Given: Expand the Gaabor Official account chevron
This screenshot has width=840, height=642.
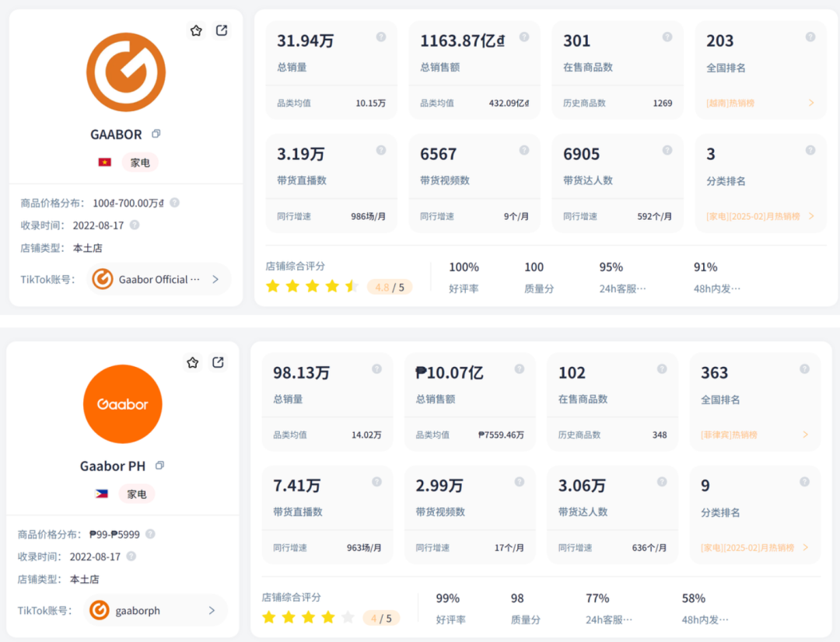Looking at the screenshot, I should (215, 279).
